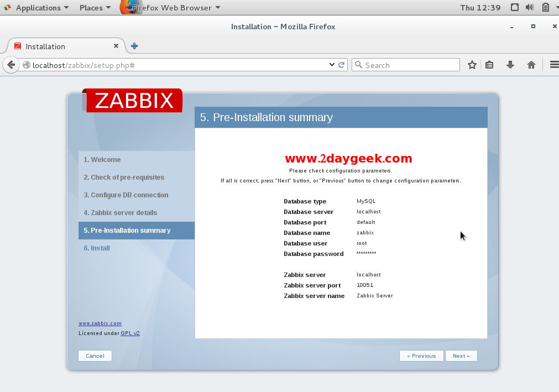Go to step 4. Zabbix server details

pos(120,213)
